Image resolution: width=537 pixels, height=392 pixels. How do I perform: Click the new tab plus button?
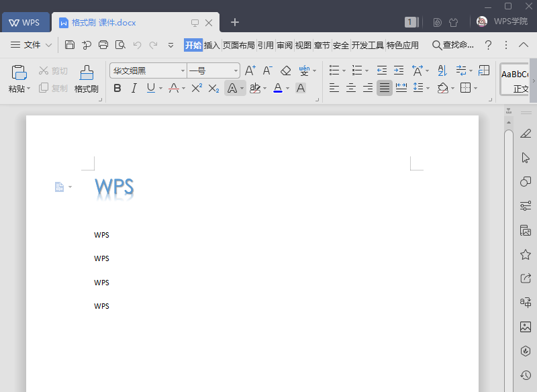tap(235, 22)
